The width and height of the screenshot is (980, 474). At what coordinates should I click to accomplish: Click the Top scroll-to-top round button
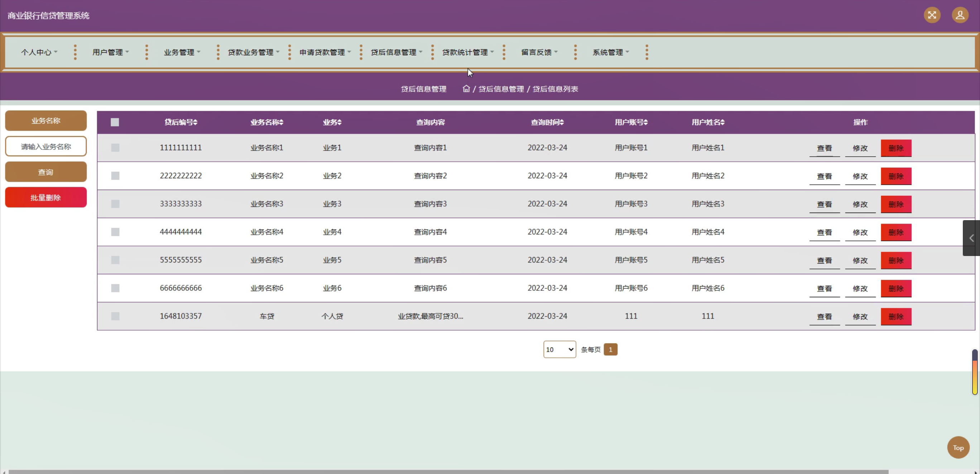coord(957,448)
